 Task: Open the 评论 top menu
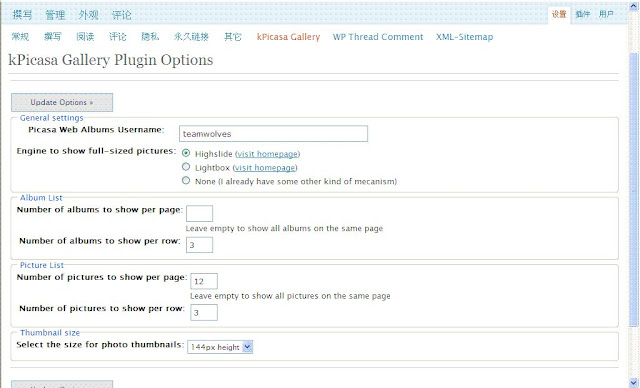(x=121, y=15)
